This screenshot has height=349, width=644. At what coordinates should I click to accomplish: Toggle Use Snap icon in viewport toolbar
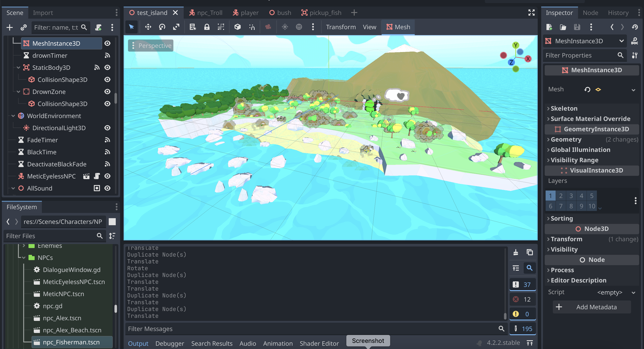(252, 27)
